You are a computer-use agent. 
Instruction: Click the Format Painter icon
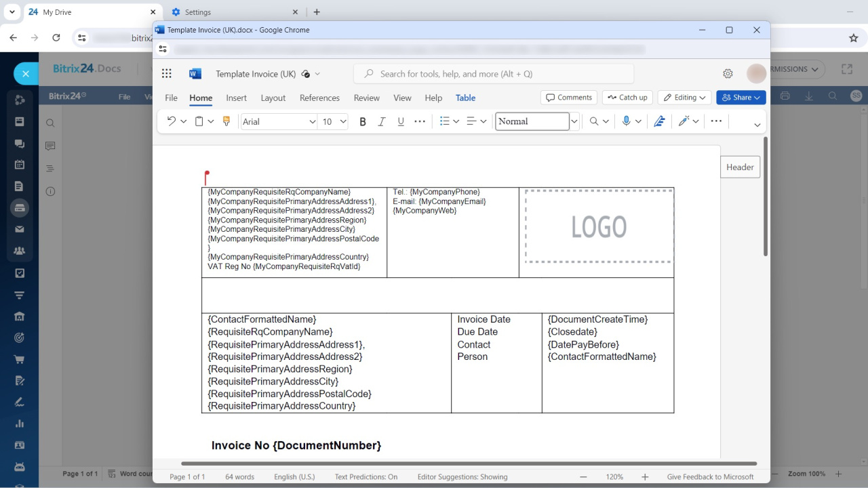(226, 121)
